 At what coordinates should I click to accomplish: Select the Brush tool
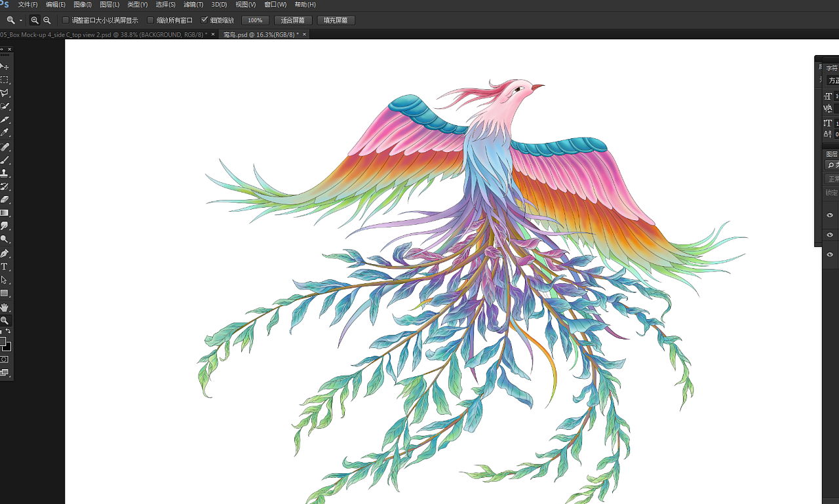click(x=5, y=161)
